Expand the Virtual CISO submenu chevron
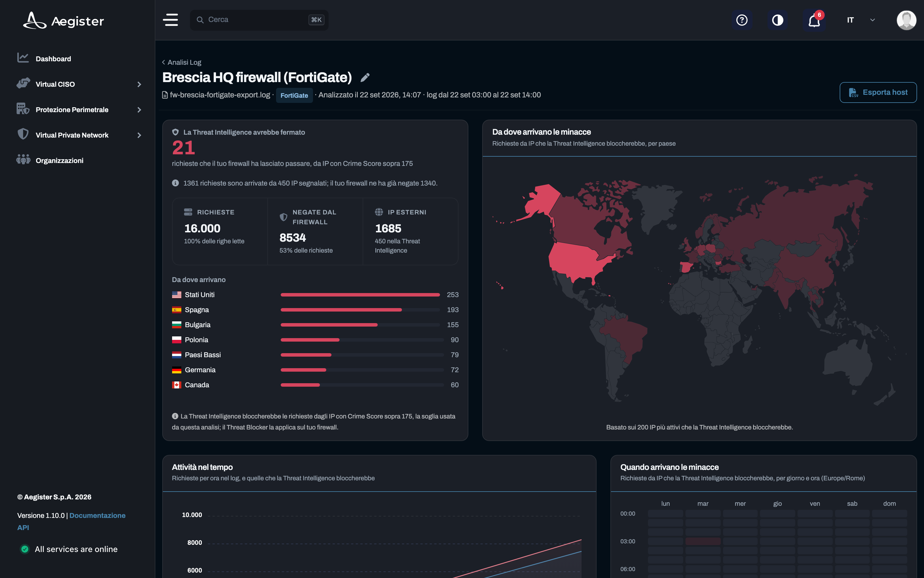 [139, 84]
